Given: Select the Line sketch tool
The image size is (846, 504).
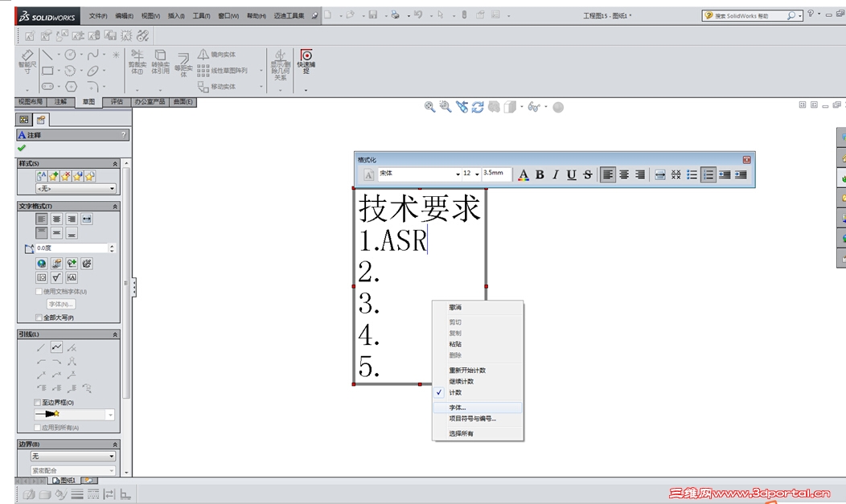Looking at the screenshot, I should 47,55.
